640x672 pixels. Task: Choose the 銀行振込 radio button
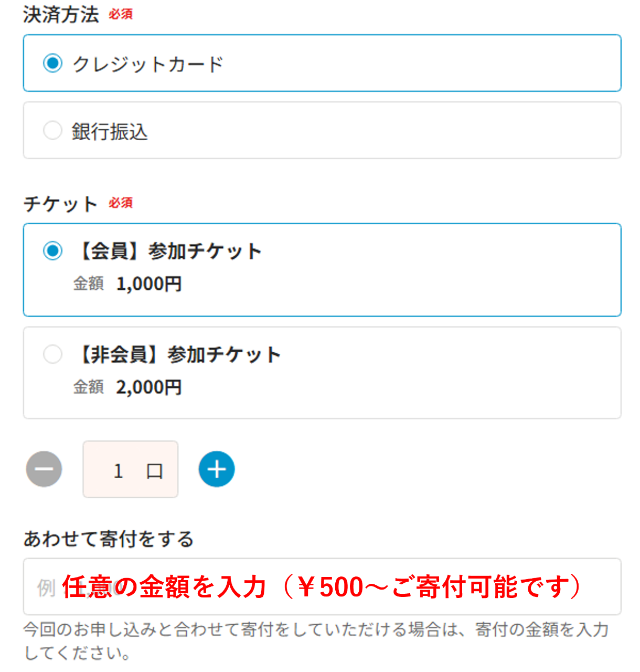click(52, 130)
